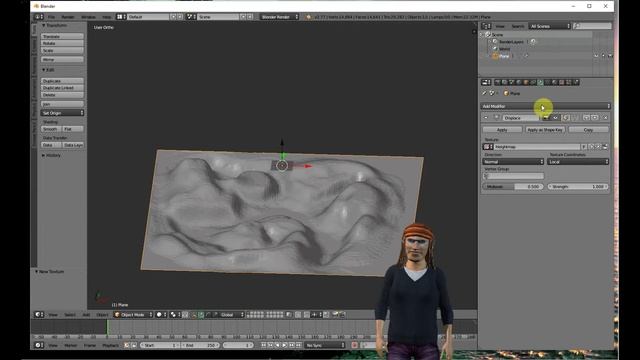The image size is (640, 360).
Task: Toggle the 3D manipulator widget icon
Action: (x=194, y=315)
